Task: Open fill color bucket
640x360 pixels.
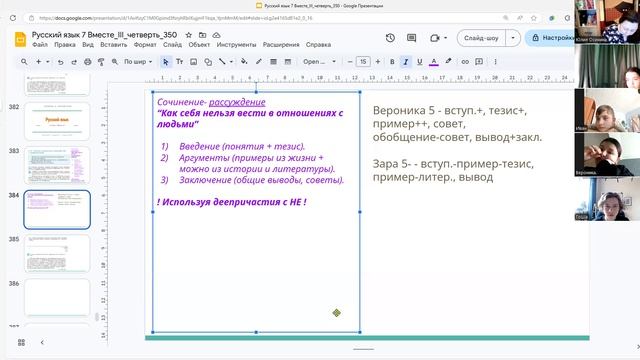Action: (244, 62)
